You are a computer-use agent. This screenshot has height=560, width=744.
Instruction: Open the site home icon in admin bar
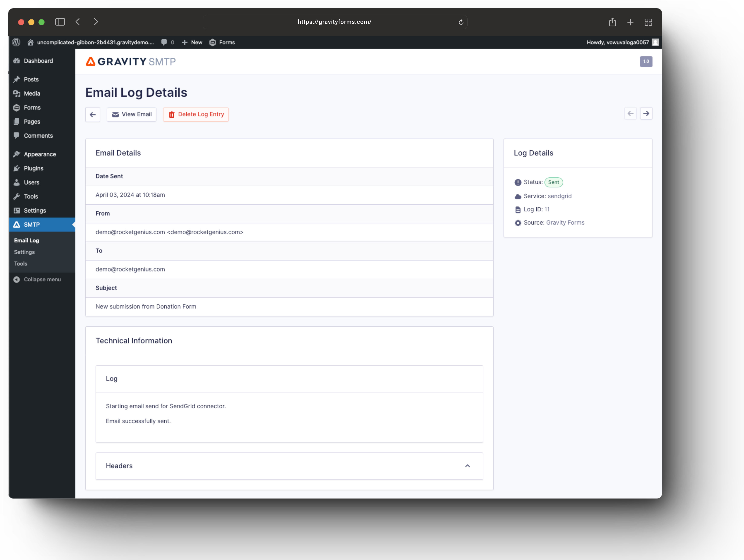pyautogui.click(x=31, y=42)
